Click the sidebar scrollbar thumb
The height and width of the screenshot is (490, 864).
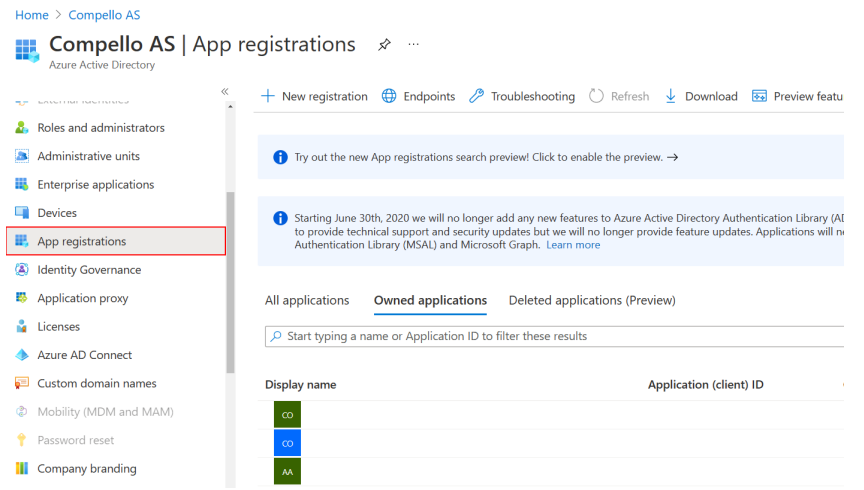click(230, 282)
